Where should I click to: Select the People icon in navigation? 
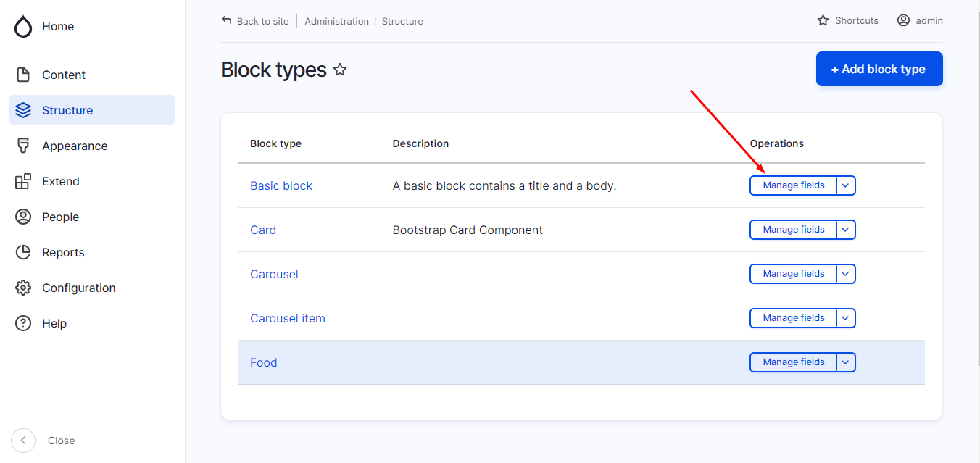[x=23, y=217]
